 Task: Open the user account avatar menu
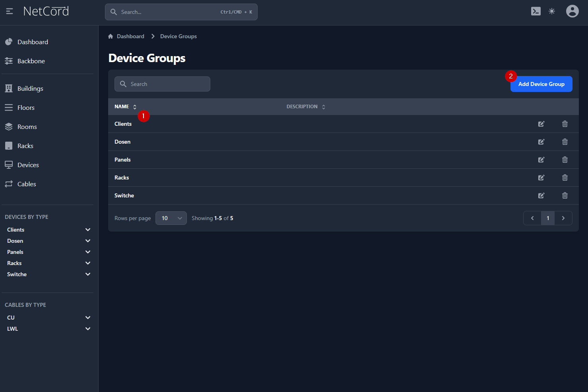click(x=572, y=11)
